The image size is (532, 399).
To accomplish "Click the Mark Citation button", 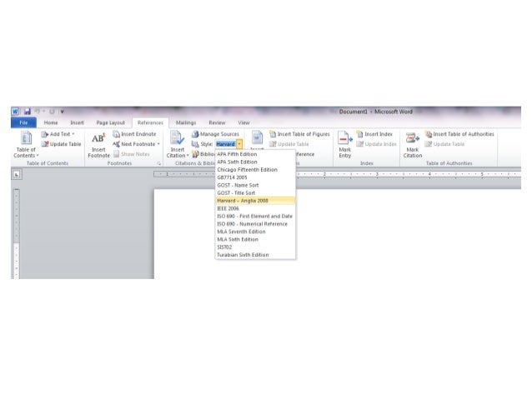I will pos(413,144).
